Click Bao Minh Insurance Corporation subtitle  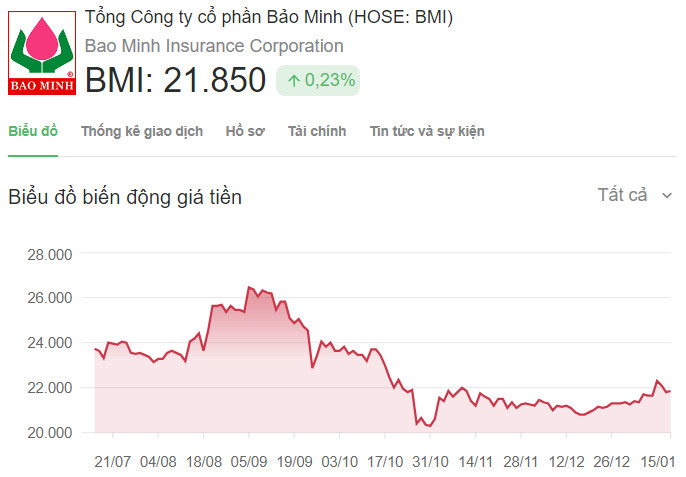pos(214,46)
